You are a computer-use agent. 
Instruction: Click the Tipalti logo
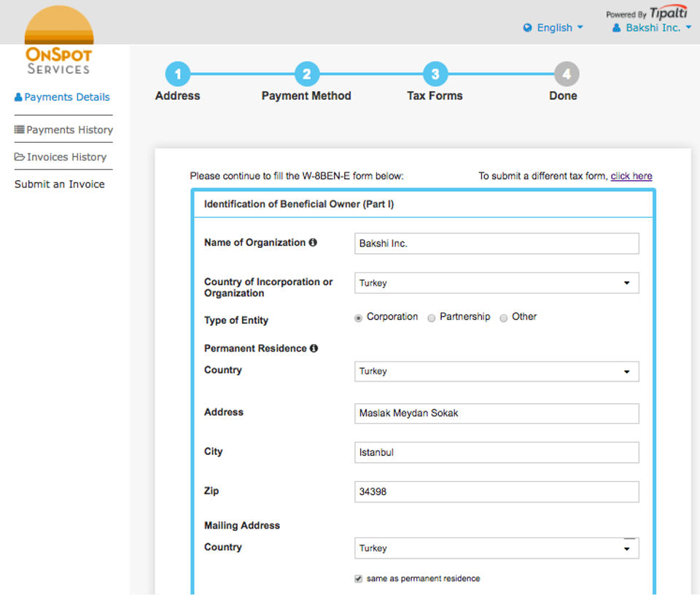[x=669, y=12]
